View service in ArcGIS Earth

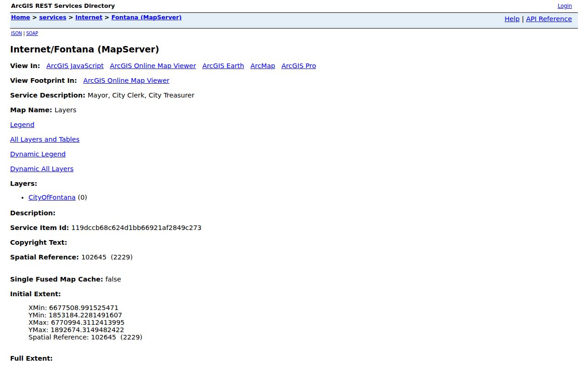pos(223,66)
